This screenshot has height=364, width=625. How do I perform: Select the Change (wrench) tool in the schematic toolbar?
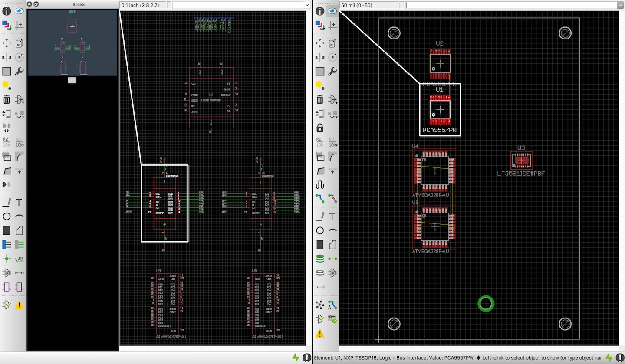[19, 71]
